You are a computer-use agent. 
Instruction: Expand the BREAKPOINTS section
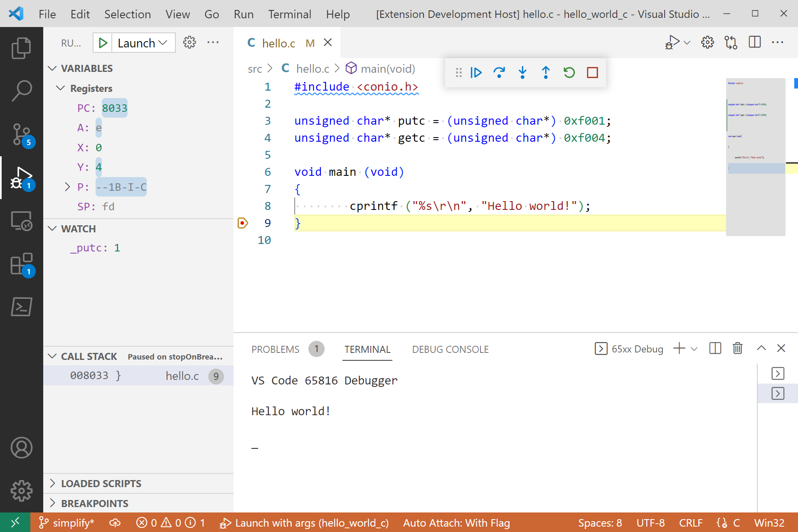[95, 503]
